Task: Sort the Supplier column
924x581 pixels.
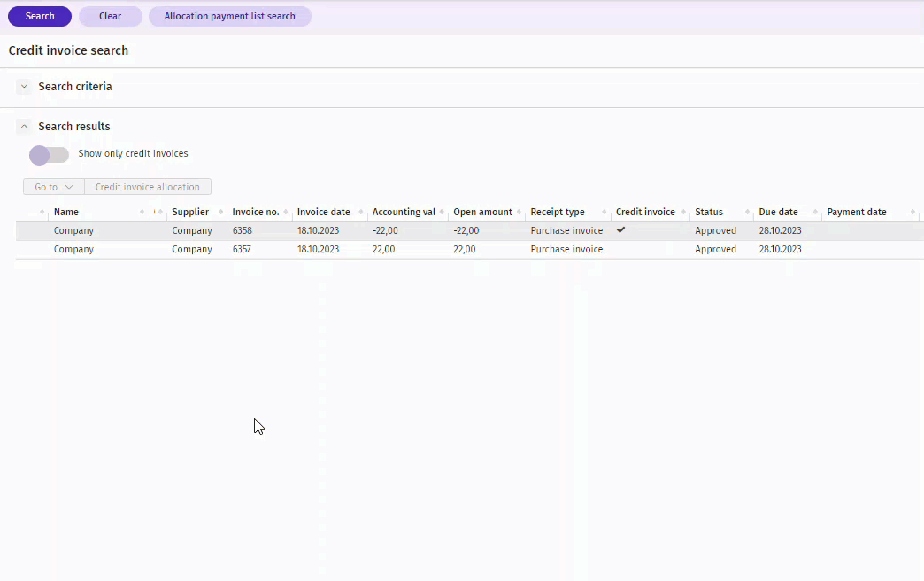Action: [x=189, y=212]
